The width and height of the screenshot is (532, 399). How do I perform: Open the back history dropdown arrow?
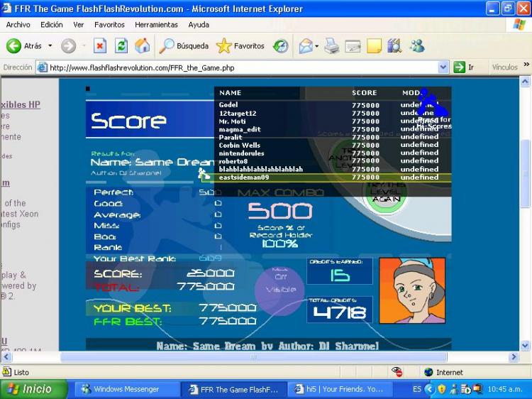pos(50,45)
